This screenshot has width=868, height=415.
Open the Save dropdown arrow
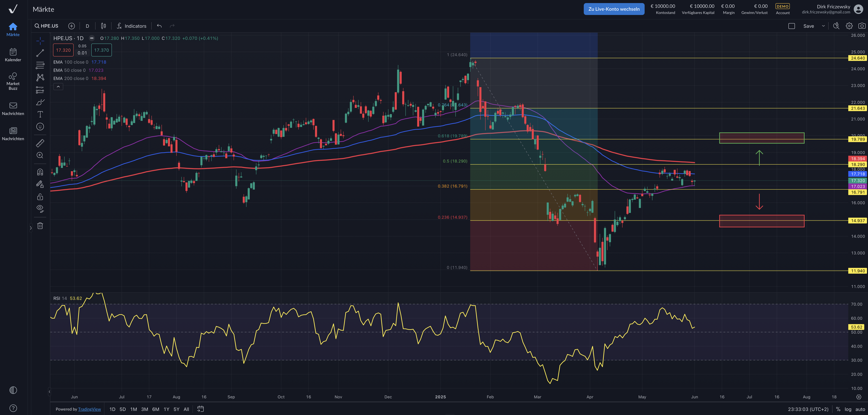(823, 26)
